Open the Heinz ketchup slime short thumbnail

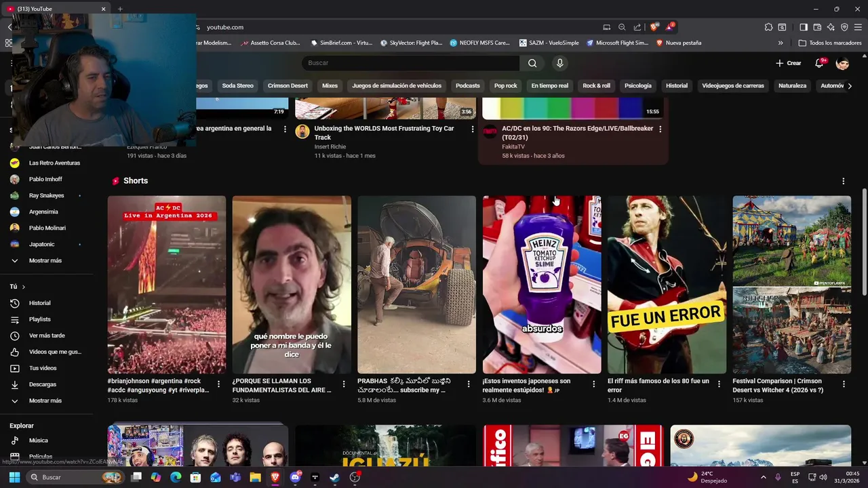(542, 285)
